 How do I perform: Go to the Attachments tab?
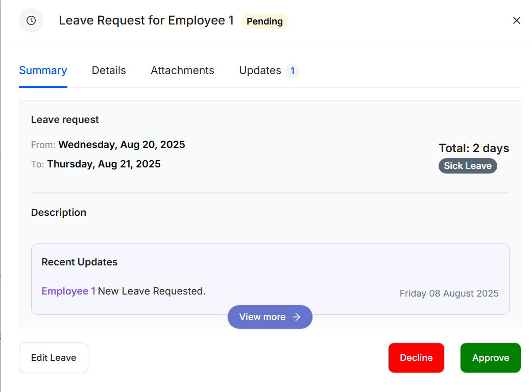[x=182, y=71]
